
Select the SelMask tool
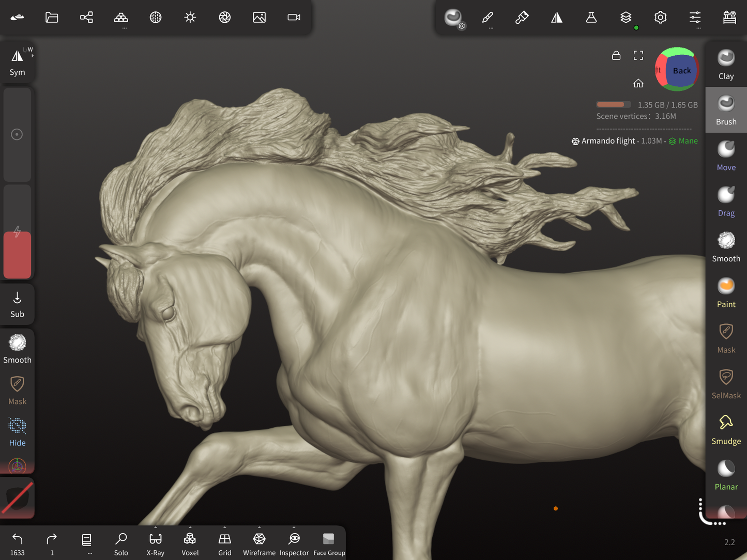tap(726, 384)
